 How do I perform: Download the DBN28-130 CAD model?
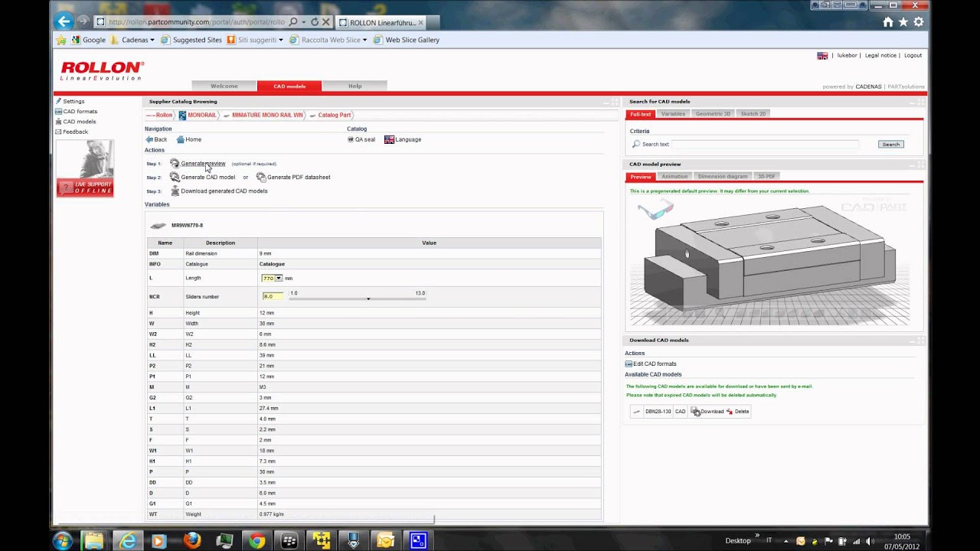click(x=707, y=411)
